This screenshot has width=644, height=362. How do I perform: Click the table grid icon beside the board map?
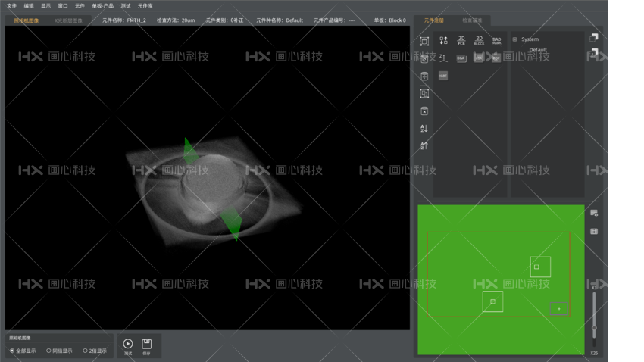tap(594, 232)
